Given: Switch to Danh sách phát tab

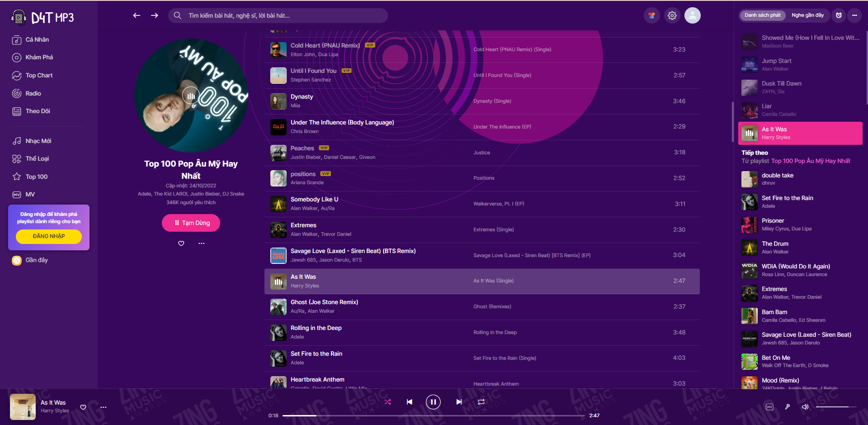Looking at the screenshot, I should coord(763,15).
